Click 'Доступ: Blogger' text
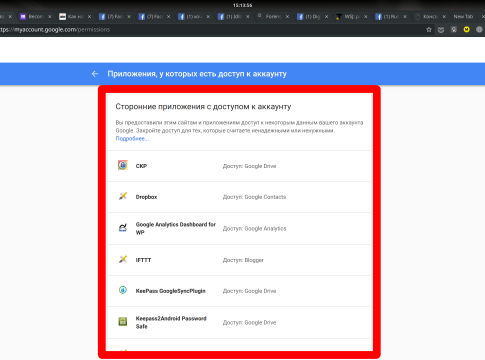This screenshot has height=360, width=485. point(243,260)
